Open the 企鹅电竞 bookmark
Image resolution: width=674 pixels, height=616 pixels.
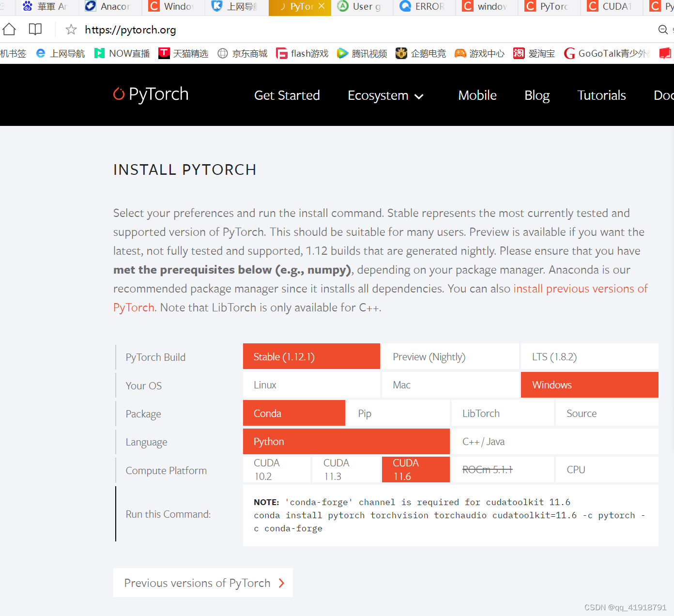[x=421, y=53]
